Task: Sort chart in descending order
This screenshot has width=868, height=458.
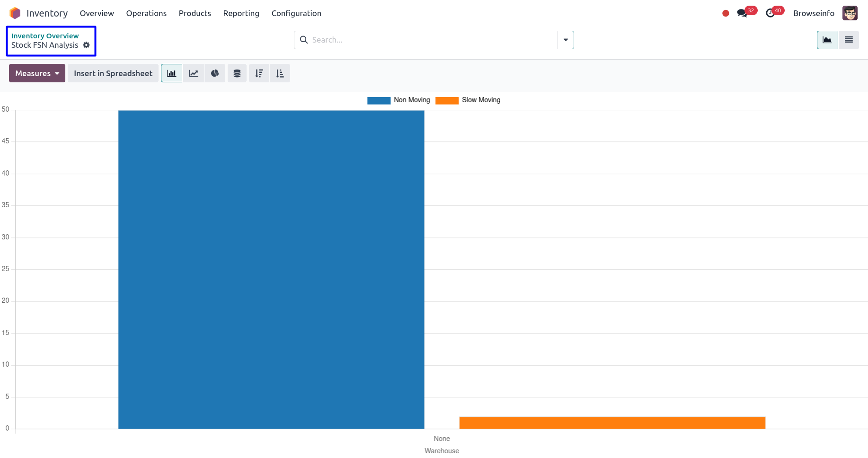Action: (x=259, y=73)
